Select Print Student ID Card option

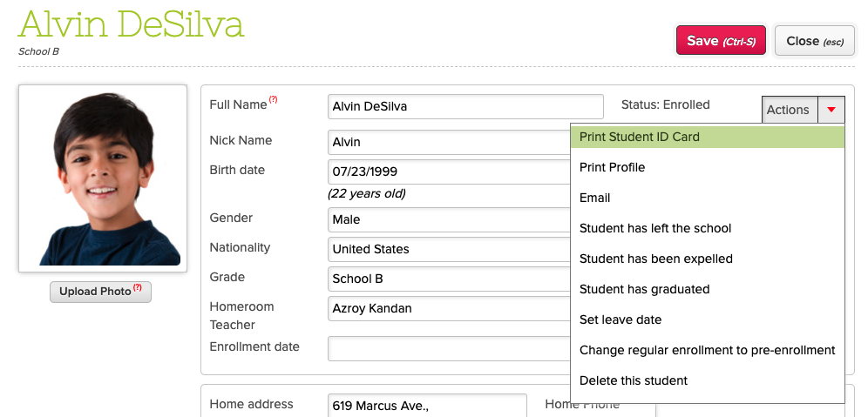point(640,137)
